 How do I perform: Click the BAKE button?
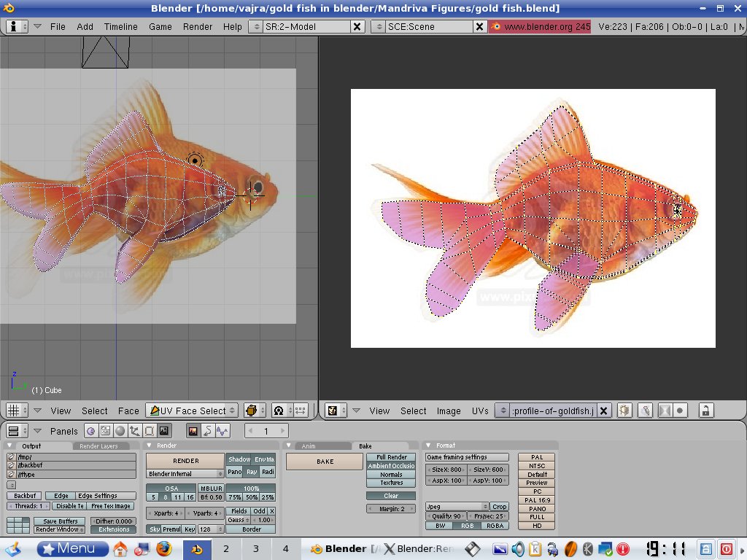coord(325,462)
